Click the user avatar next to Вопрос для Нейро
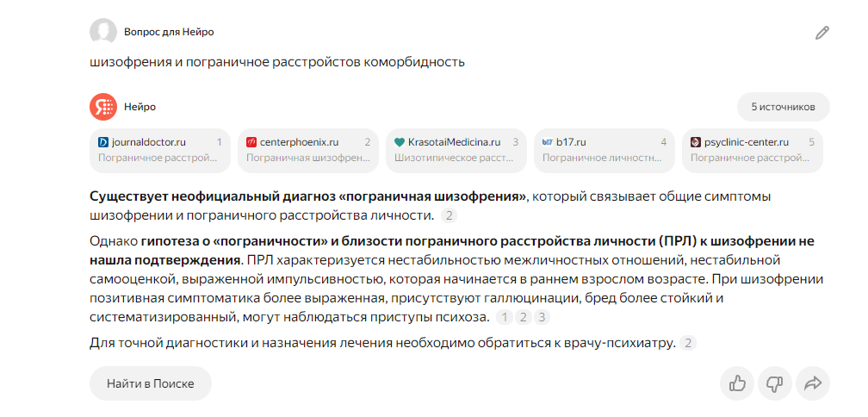Image resolution: width=868 pixels, height=417 pixels. (x=103, y=32)
